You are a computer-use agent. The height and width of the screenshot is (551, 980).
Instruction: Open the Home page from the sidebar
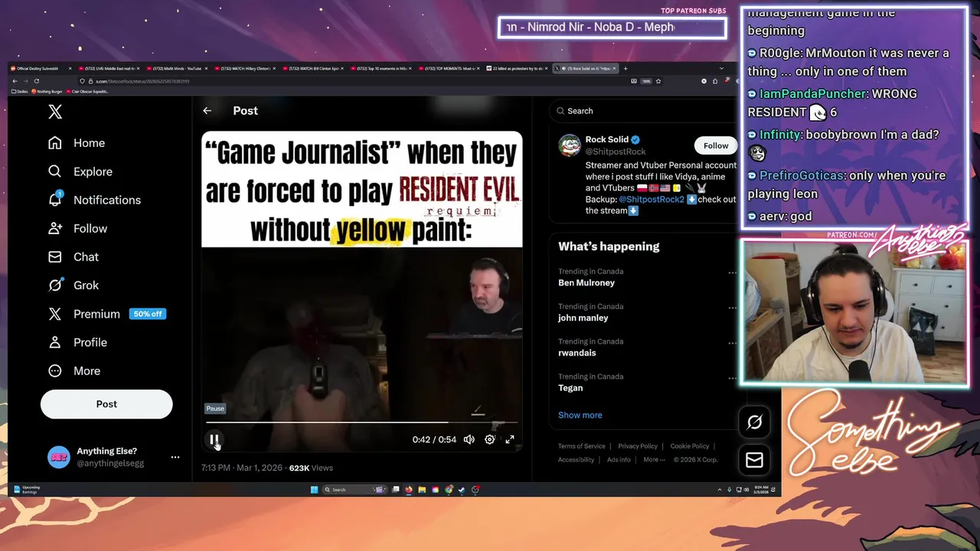point(77,143)
